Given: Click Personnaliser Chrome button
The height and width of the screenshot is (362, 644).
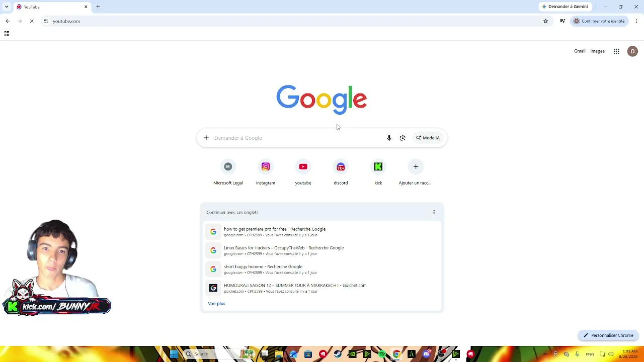Looking at the screenshot, I should 608,335.
